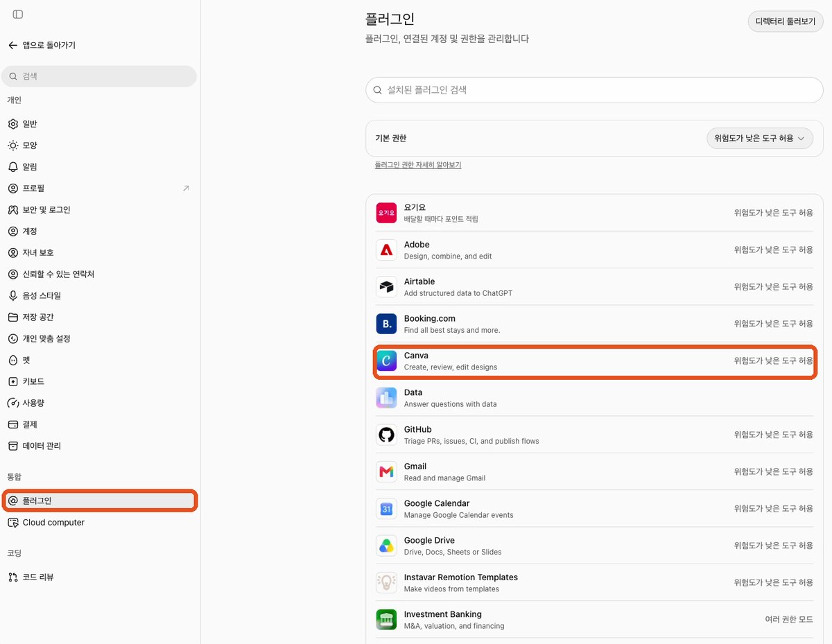Open 데이터 관리 settings

[100, 446]
